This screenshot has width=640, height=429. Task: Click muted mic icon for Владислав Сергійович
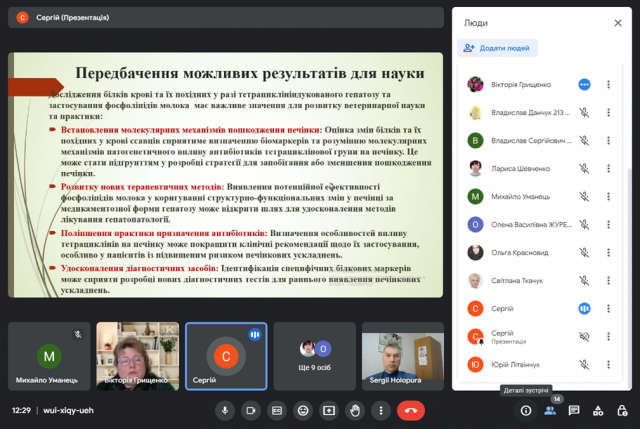[584, 140]
